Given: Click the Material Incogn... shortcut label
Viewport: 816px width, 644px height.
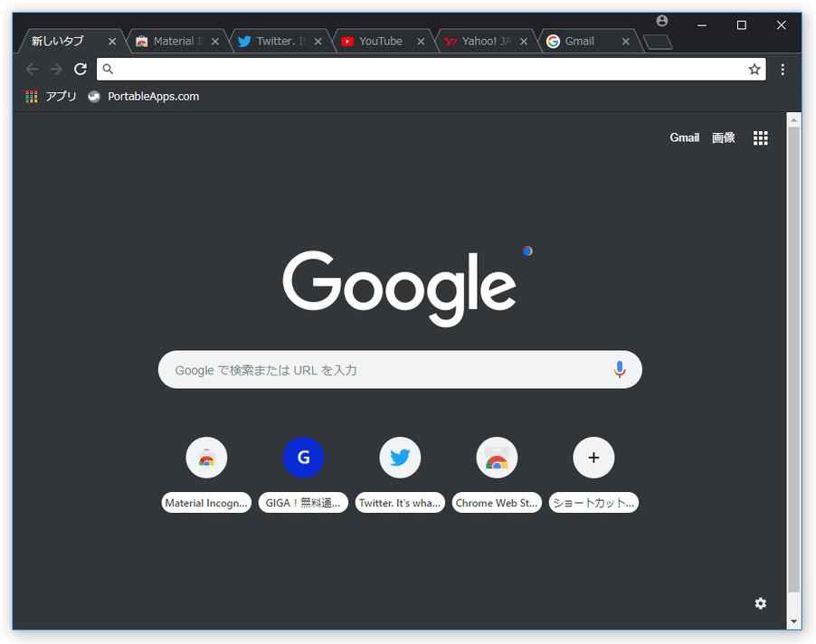Looking at the screenshot, I should (206, 503).
